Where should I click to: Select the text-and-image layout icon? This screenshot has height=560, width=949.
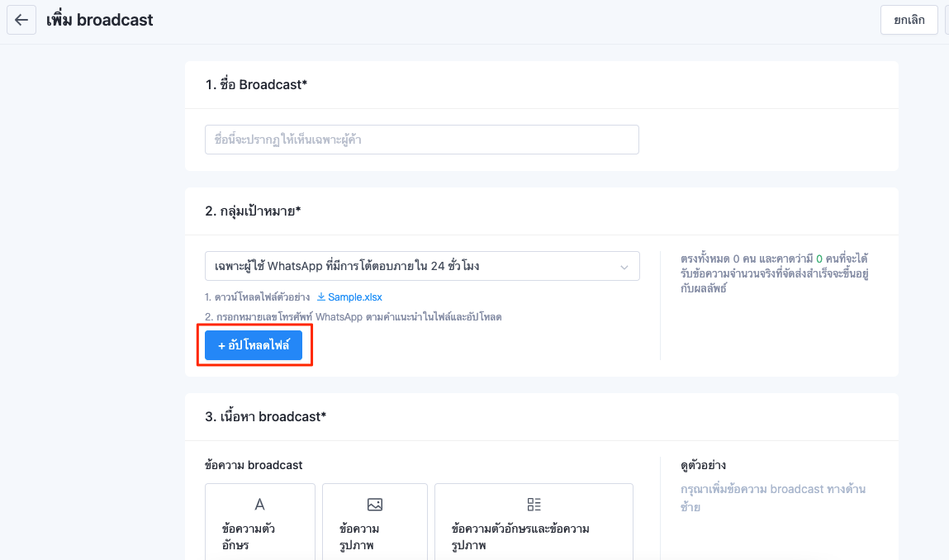click(534, 505)
